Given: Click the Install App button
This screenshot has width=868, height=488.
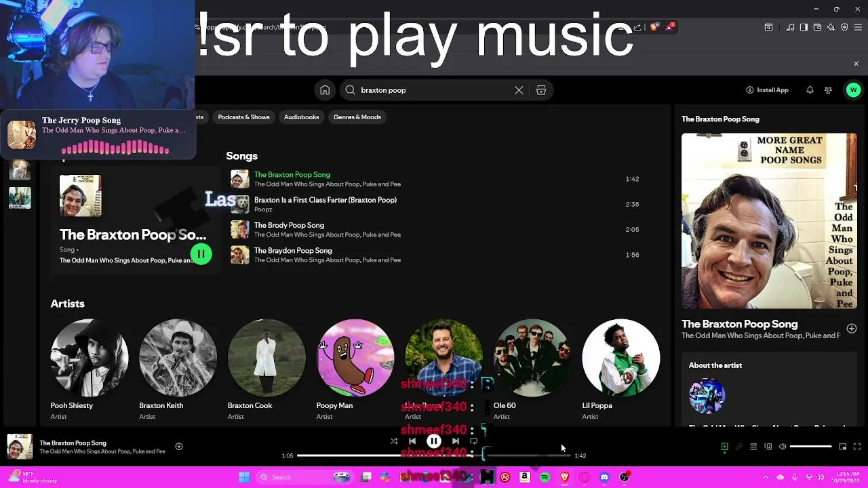Looking at the screenshot, I should coord(768,90).
